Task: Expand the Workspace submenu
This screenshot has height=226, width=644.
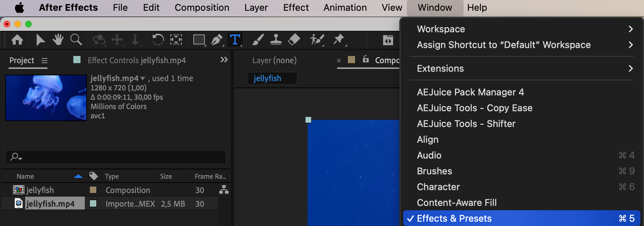Action: 522,29
